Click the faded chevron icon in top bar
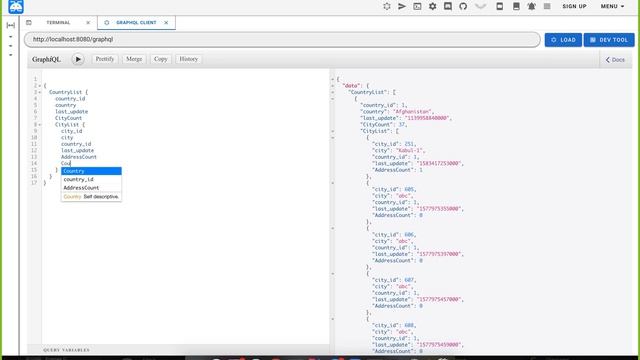The width and height of the screenshot is (640, 360). pyautogui.click(x=480, y=7)
